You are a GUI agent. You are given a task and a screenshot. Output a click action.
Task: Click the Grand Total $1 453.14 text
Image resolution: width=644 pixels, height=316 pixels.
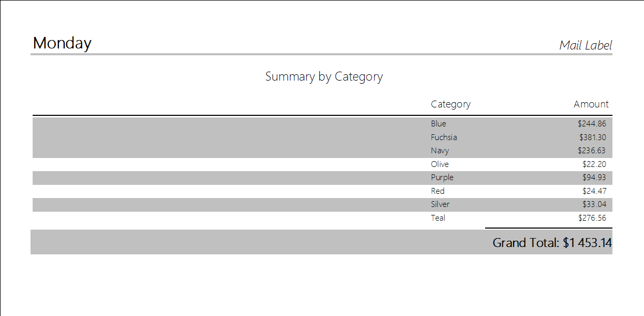[552, 243]
